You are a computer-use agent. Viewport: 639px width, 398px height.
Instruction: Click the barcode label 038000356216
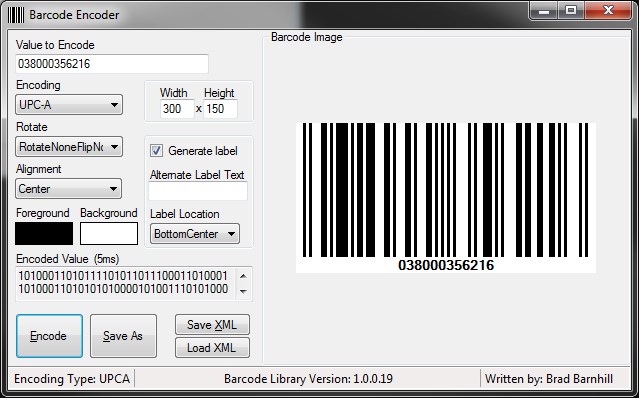pyautogui.click(x=446, y=265)
